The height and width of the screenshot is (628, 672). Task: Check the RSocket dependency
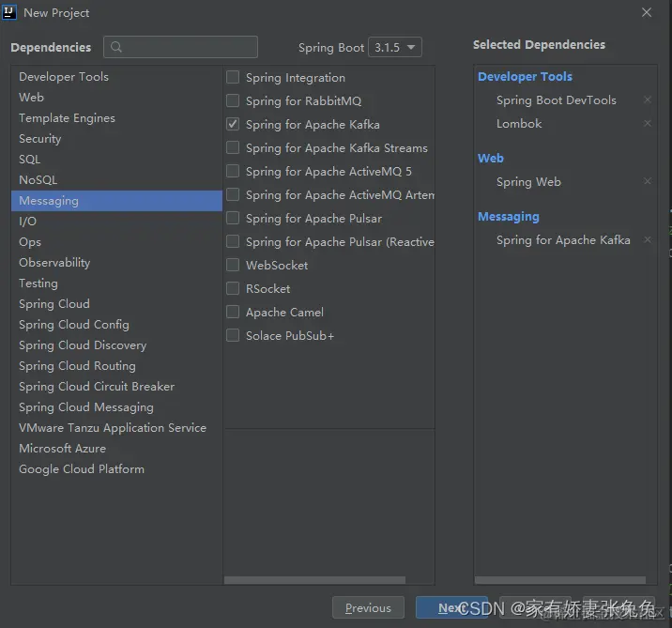point(233,288)
